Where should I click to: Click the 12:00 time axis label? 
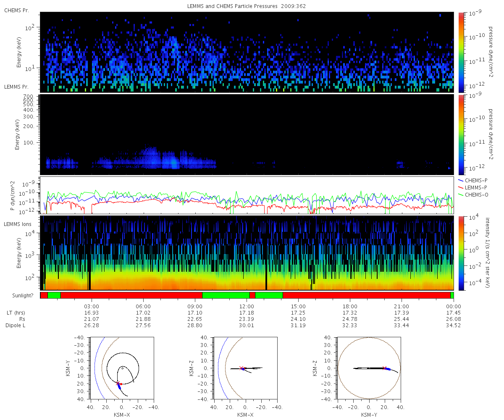pyautogui.click(x=246, y=306)
